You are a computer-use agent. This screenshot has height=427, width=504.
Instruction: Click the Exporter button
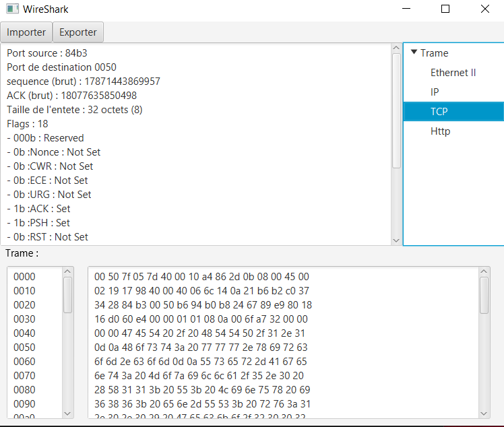tap(77, 32)
